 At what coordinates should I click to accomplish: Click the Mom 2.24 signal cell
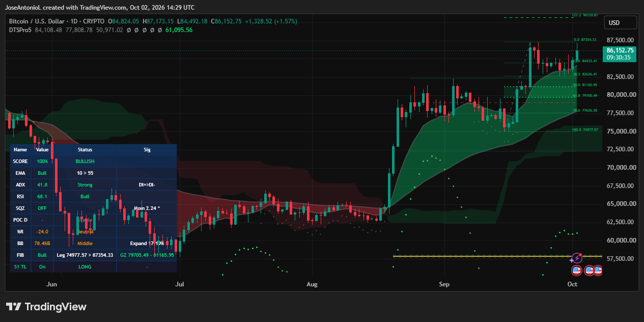coord(147,208)
